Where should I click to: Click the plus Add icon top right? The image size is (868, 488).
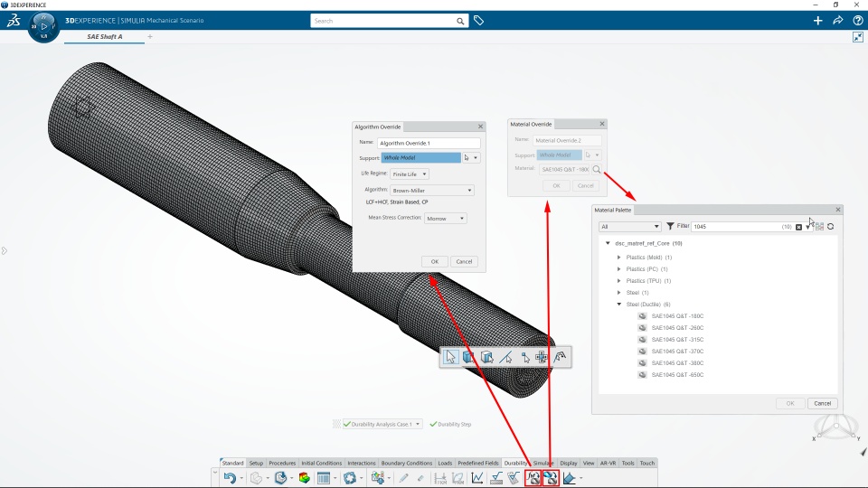coord(817,21)
